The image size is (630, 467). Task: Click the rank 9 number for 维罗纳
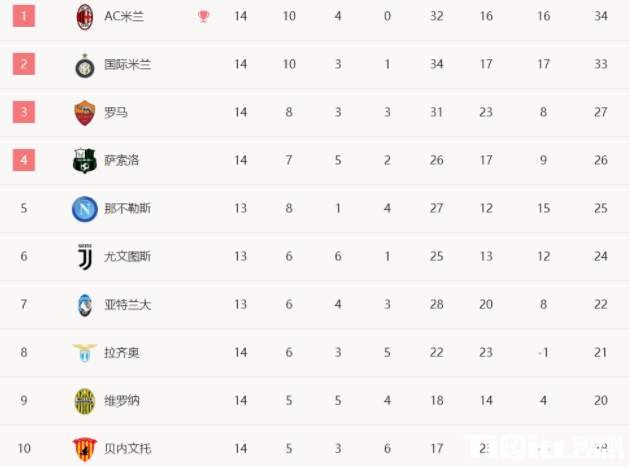(x=24, y=400)
